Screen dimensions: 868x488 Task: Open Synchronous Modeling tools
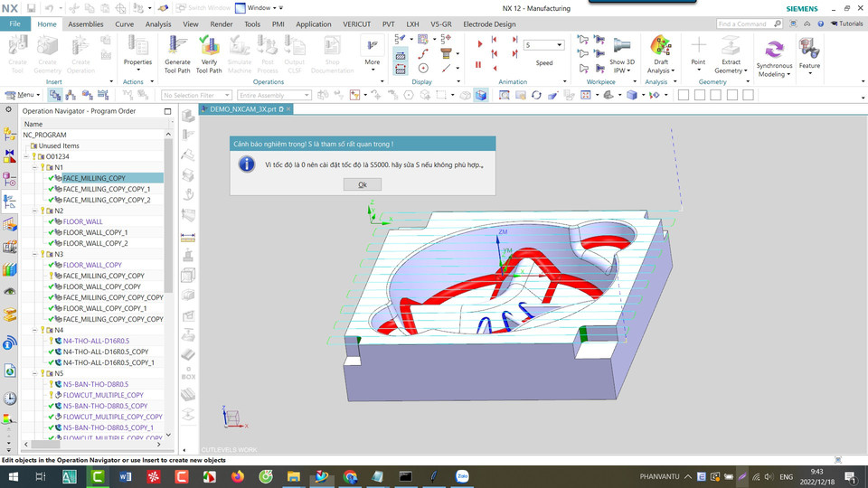tap(774, 58)
